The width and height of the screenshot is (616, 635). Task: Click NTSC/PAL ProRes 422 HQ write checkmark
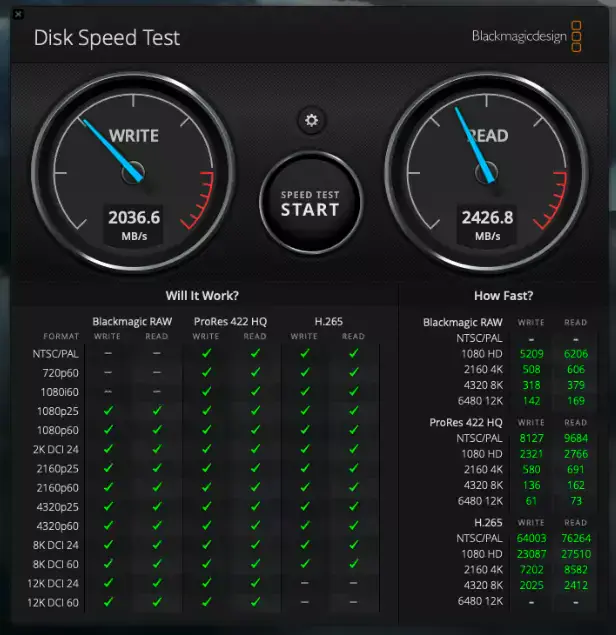207,354
